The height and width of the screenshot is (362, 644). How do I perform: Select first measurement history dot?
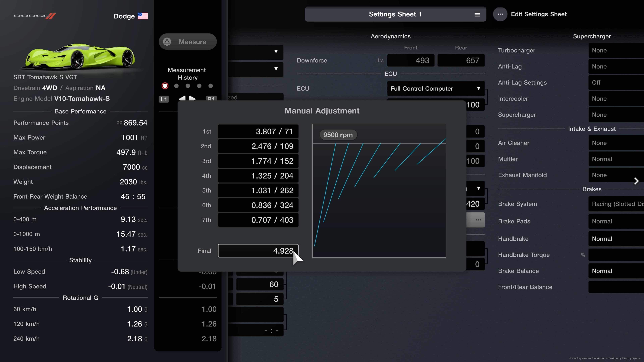point(165,86)
